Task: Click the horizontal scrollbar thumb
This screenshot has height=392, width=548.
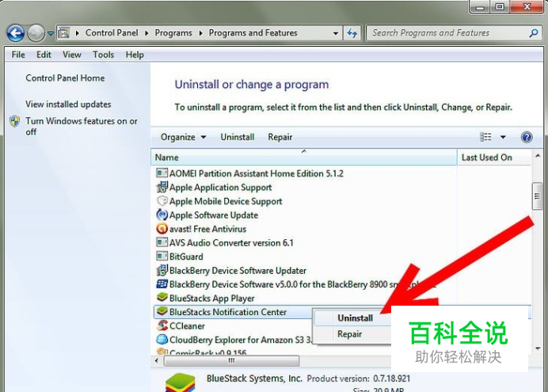Action: (231, 361)
